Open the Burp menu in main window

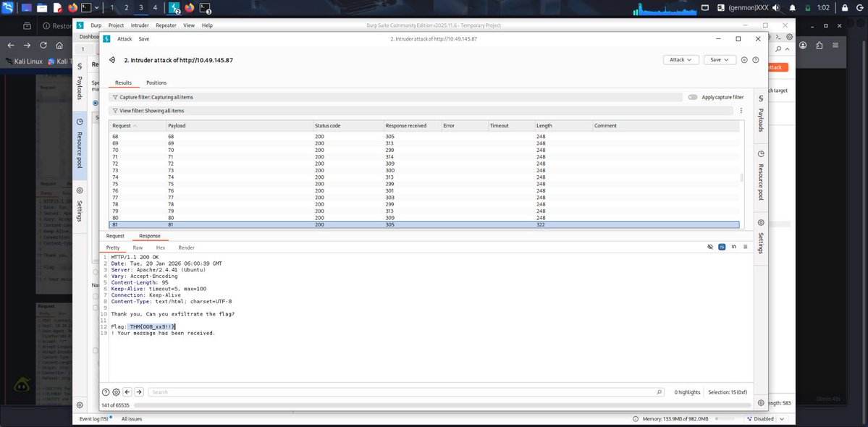pos(96,25)
